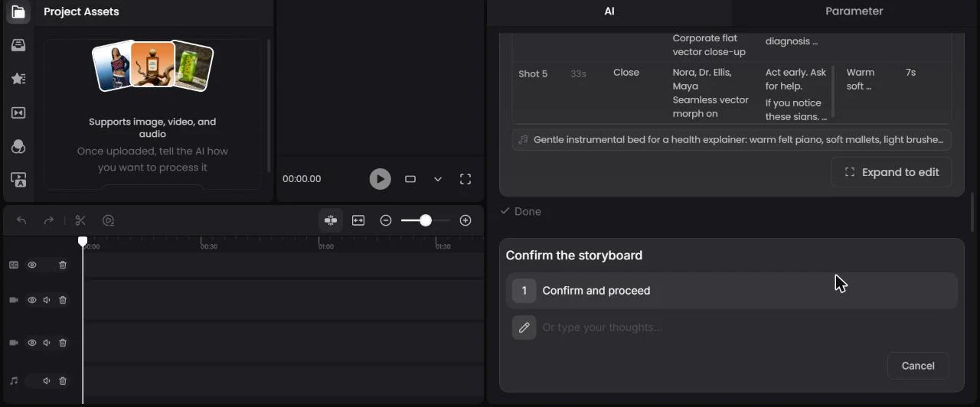Viewport: 980px width, 407px height.
Task: Open the transitions panel icon
Action: (x=18, y=112)
